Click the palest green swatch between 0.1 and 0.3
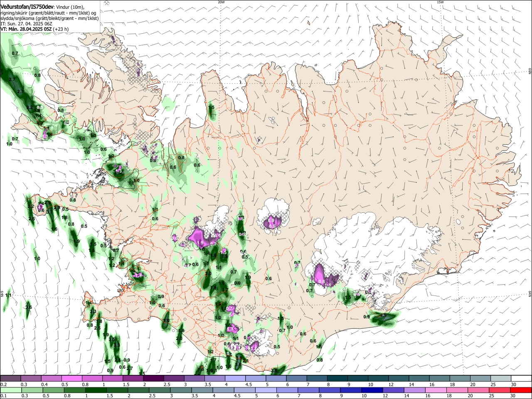Viewport: 532px width, 399px height. 10,390
